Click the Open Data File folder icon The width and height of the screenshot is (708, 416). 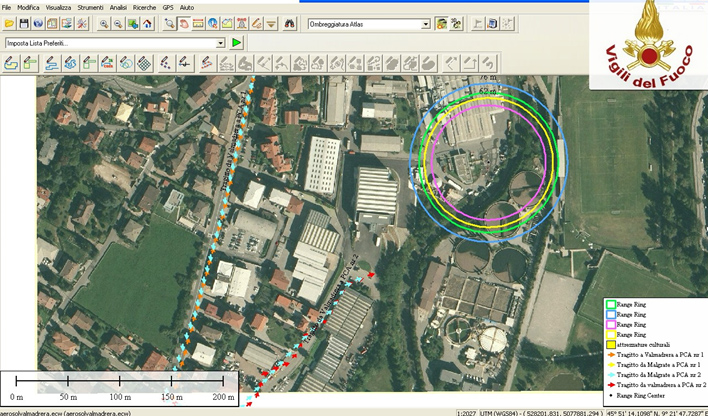pyautogui.click(x=9, y=23)
